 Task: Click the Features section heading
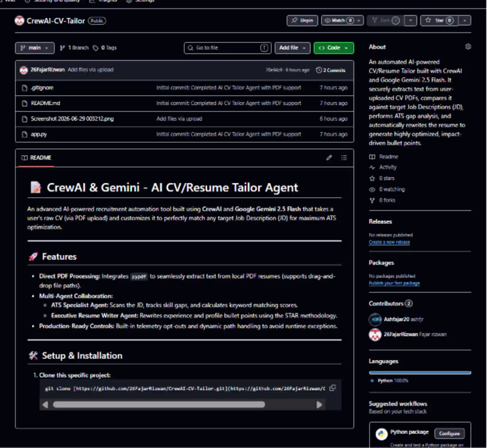coord(59,257)
